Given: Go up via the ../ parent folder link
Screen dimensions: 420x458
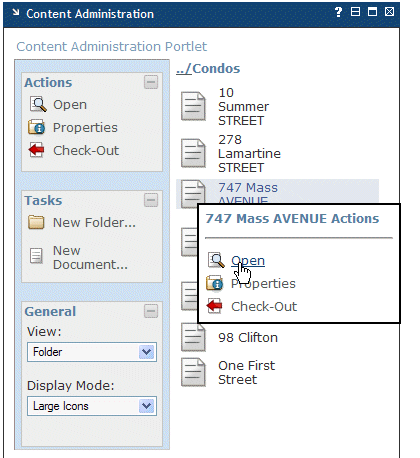Looking at the screenshot, I should tap(184, 69).
